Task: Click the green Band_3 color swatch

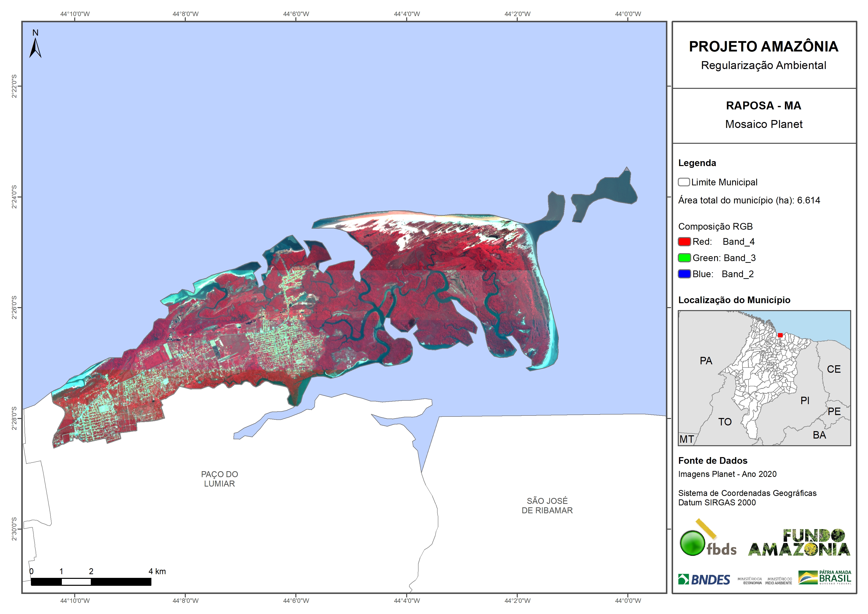Action: point(684,258)
